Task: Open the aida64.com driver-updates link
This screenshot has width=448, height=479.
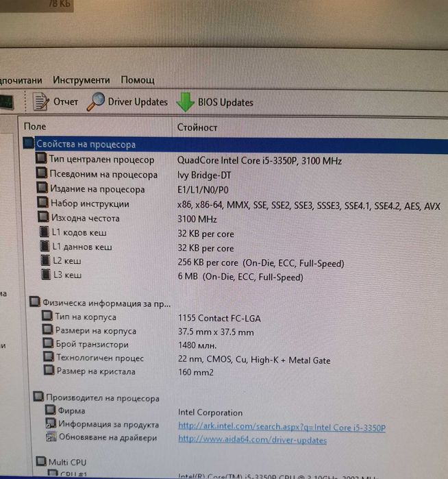Action: [x=252, y=440]
